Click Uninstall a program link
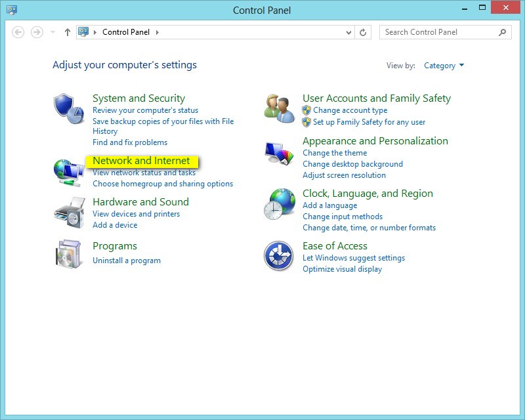This screenshot has width=525, height=420. [x=127, y=261]
